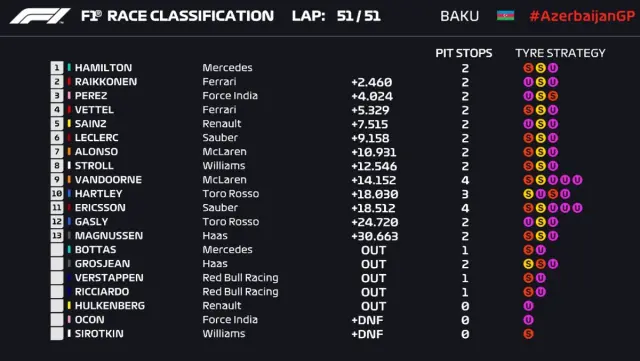The image size is (640, 361).
Task: Select Raikkonen's first purple ultrasoft tyre icon
Action: pyautogui.click(x=528, y=82)
